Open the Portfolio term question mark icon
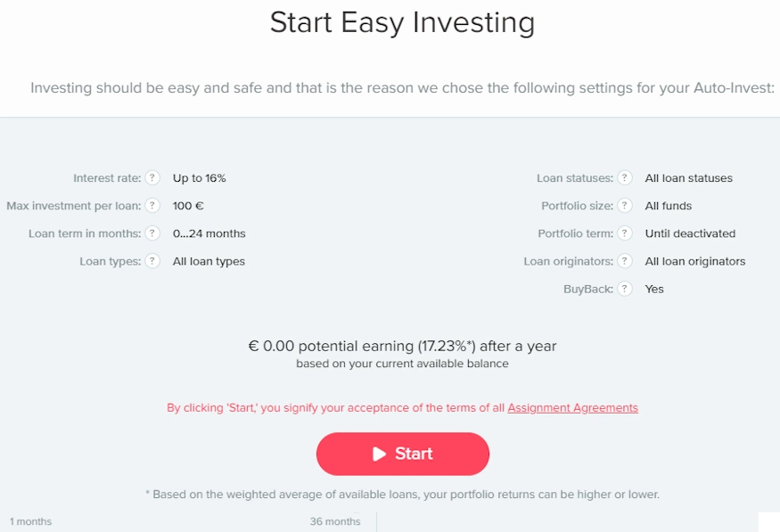 coord(626,233)
